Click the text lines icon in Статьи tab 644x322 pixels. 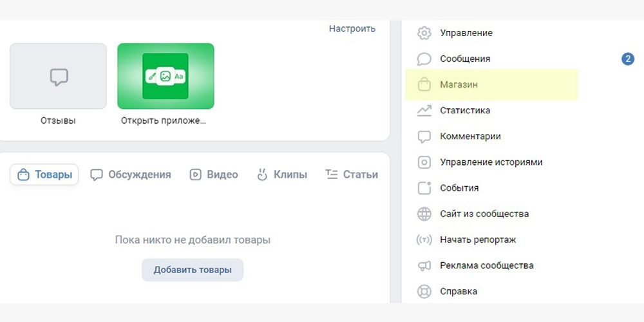332,175
